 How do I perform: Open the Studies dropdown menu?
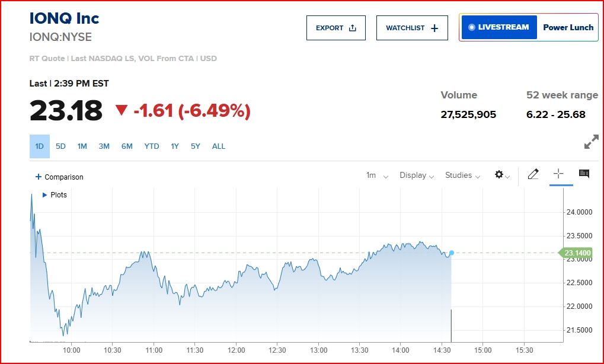462,175
